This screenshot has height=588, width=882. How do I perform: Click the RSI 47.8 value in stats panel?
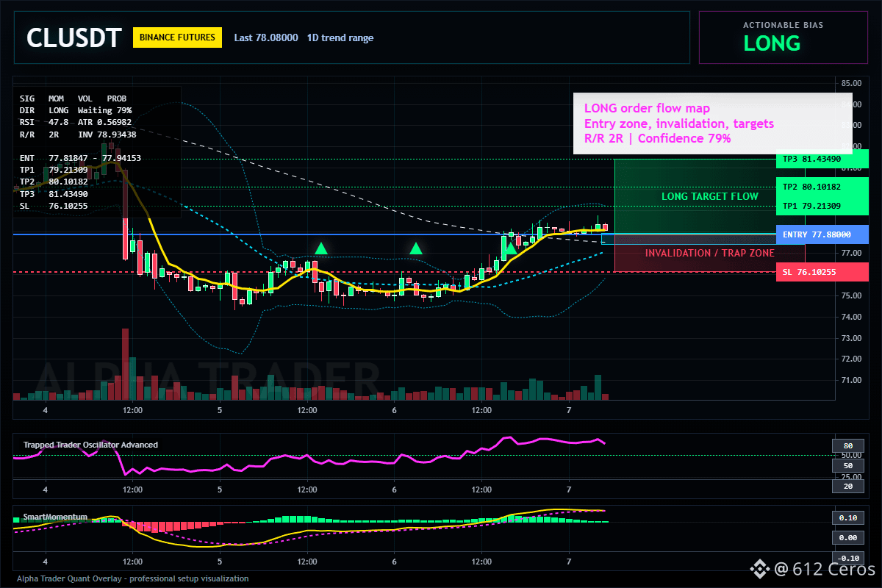44,122
